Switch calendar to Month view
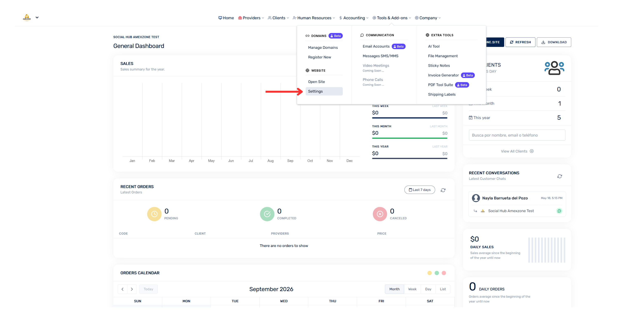 (x=394, y=289)
